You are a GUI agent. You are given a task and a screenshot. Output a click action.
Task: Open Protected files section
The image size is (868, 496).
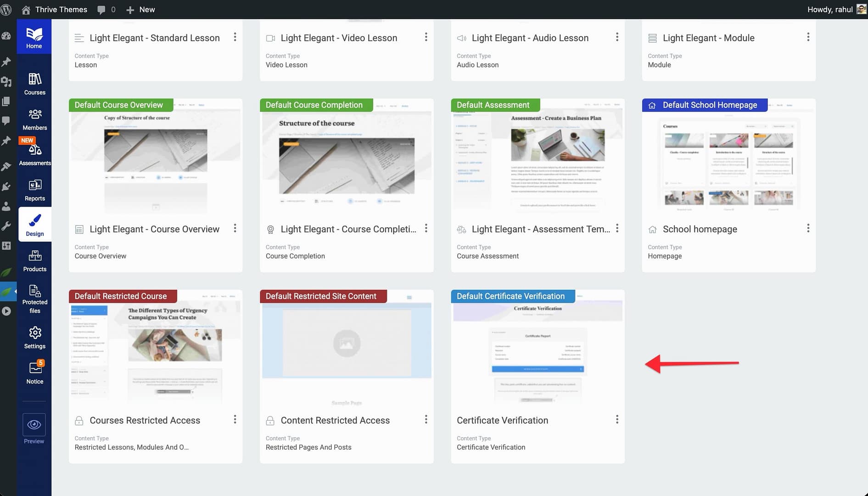(34, 299)
